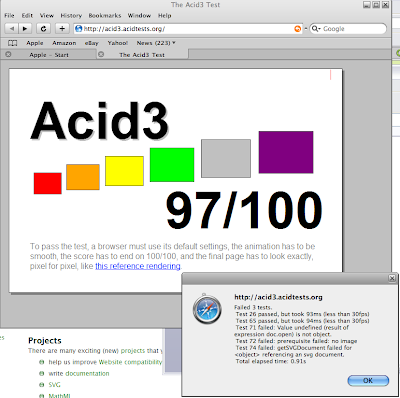Open the History menu

click(71, 16)
